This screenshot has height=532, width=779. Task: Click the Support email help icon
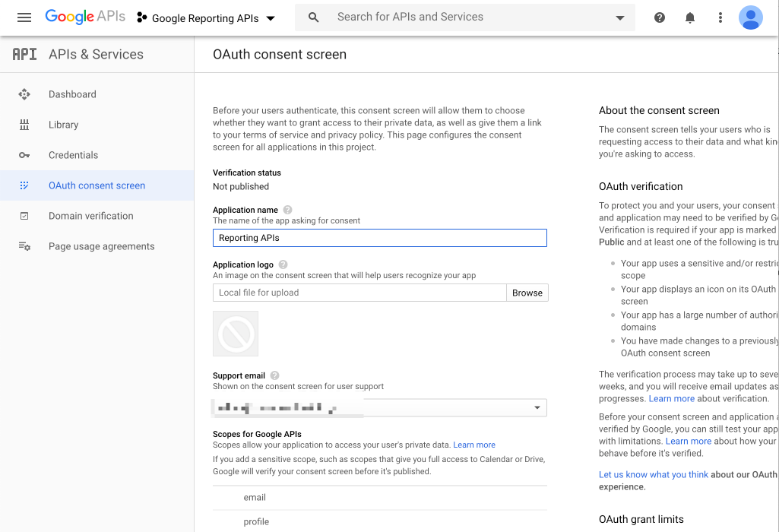(x=274, y=375)
